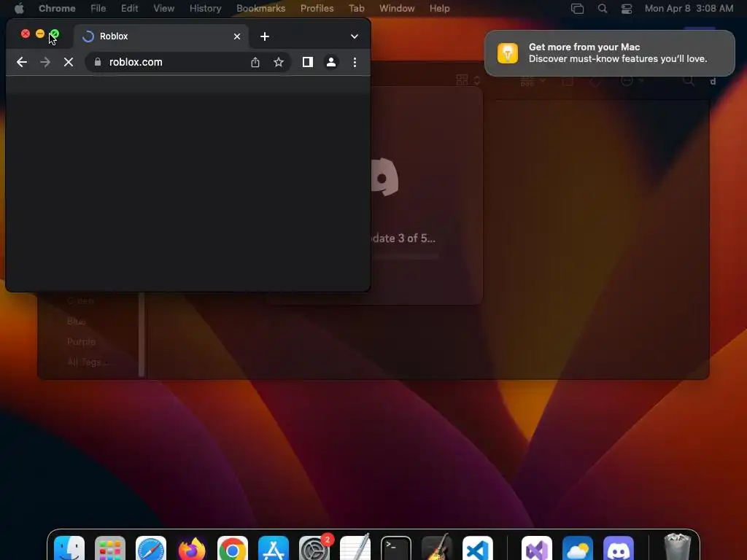Image resolution: width=747 pixels, height=560 pixels.
Task: Open Weather app from the Dock
Action: (578, 548)
